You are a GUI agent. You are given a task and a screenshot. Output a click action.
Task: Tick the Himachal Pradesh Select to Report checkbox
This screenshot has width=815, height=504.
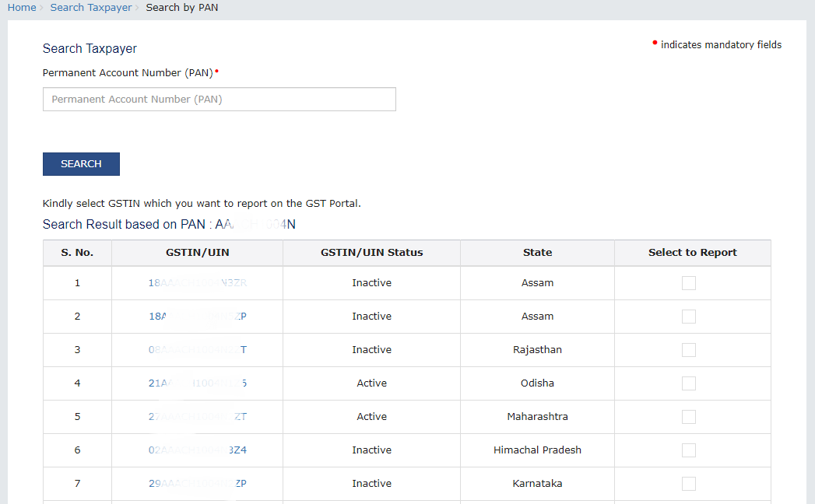click(688, 450)
